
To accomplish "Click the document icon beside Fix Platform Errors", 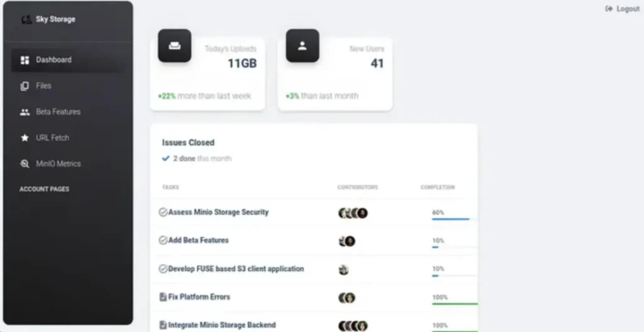I will (163, 297).
